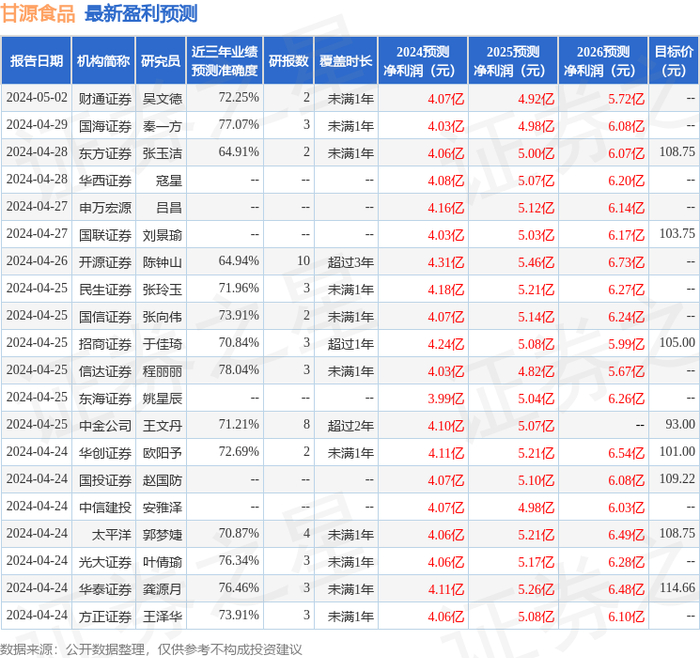This screenshot has width=700, height=658.
Task: Click the 2024预测净利润 column header
Action: tap(423, 61)
